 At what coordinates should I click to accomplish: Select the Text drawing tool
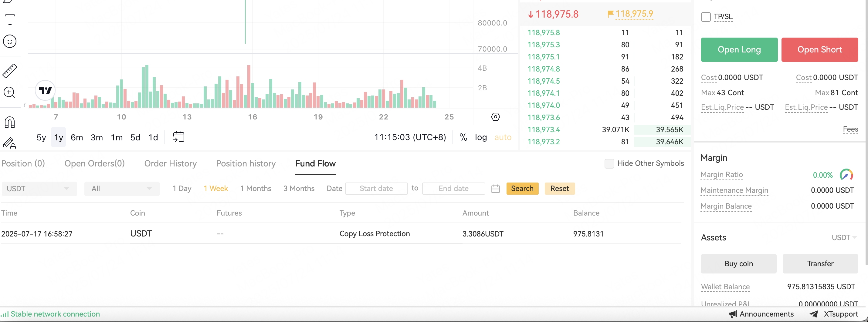coord(10,19)
